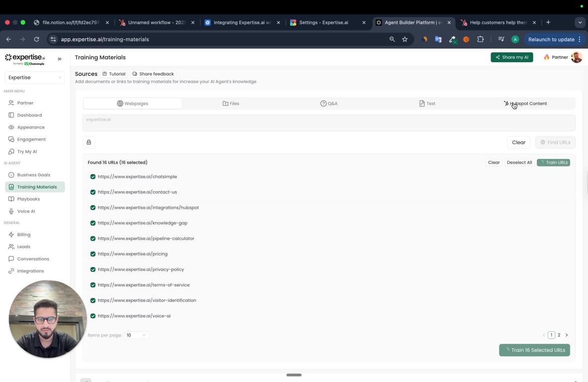The width and height of the screenshot is (588, 382).
Task: Open the Conversations page
Action: pos(33,259)
